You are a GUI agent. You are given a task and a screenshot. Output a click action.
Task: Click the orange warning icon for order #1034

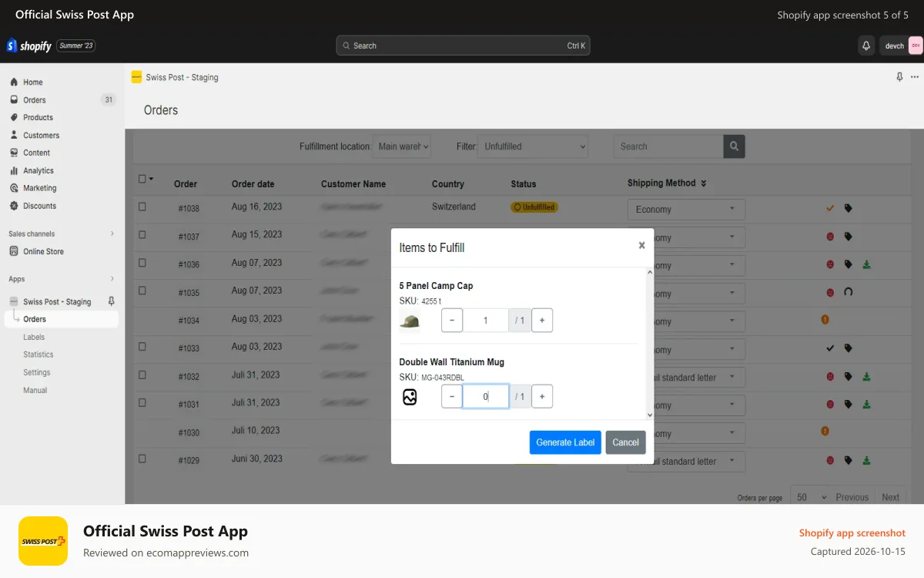click(825, 319)
